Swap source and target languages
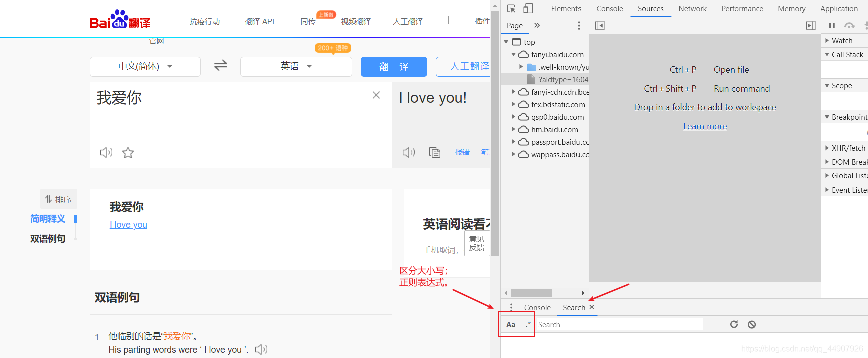The width and height of the screenshot is (868, 358). click(221, 66)
